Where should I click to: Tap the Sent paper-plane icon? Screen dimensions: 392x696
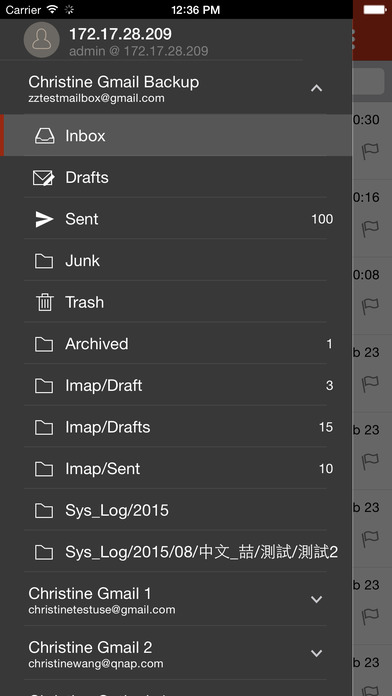[x=44, y=219]
